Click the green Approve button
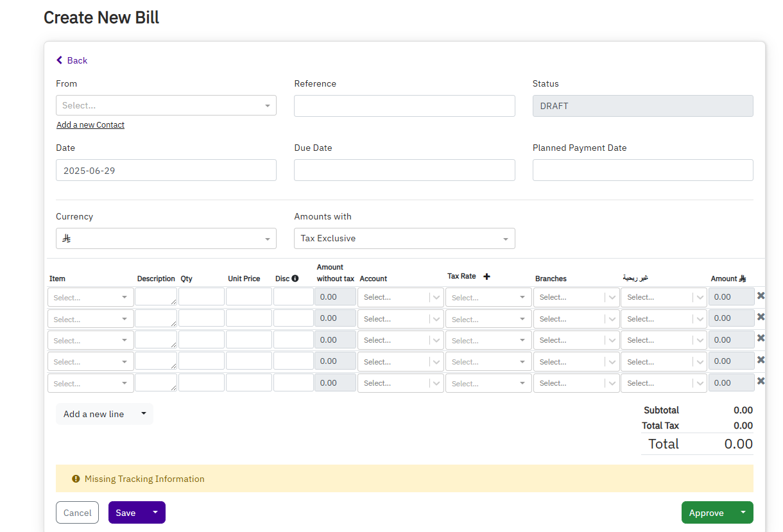 [706, 513]
